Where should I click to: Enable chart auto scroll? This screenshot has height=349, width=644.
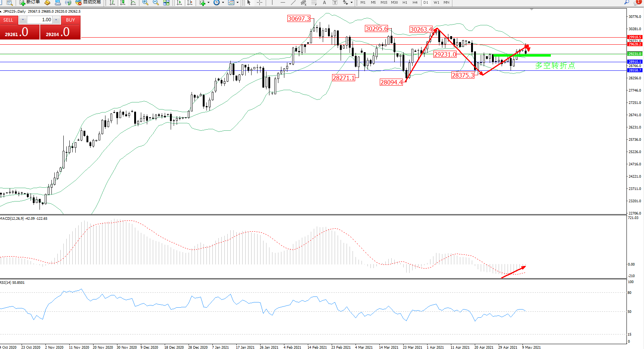coord(179,3)
